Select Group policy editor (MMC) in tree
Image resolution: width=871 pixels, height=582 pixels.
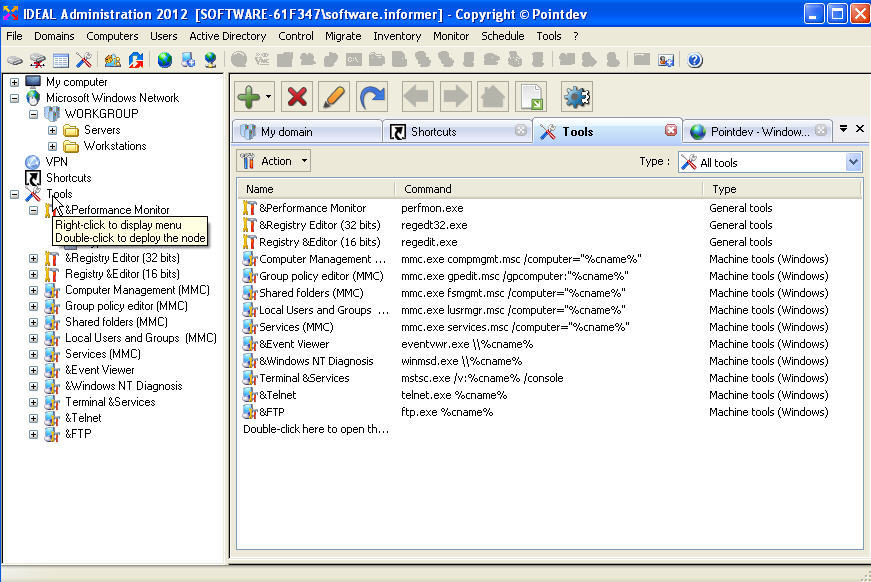(x=126, y=306)
